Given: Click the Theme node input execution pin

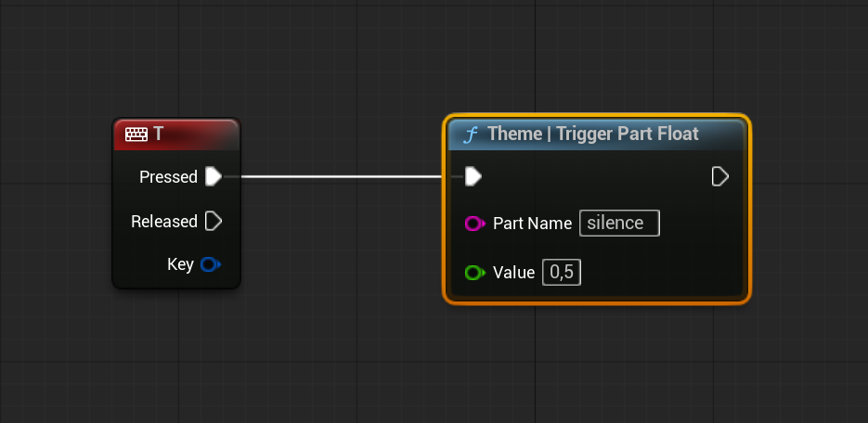Looking at the screenshot, I should click(473, 177).
